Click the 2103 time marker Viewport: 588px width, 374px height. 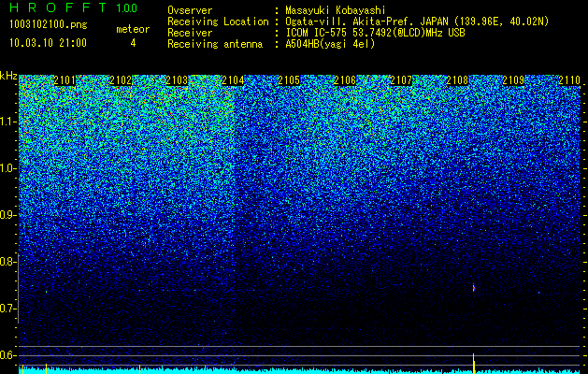click(x=177, y=80)
